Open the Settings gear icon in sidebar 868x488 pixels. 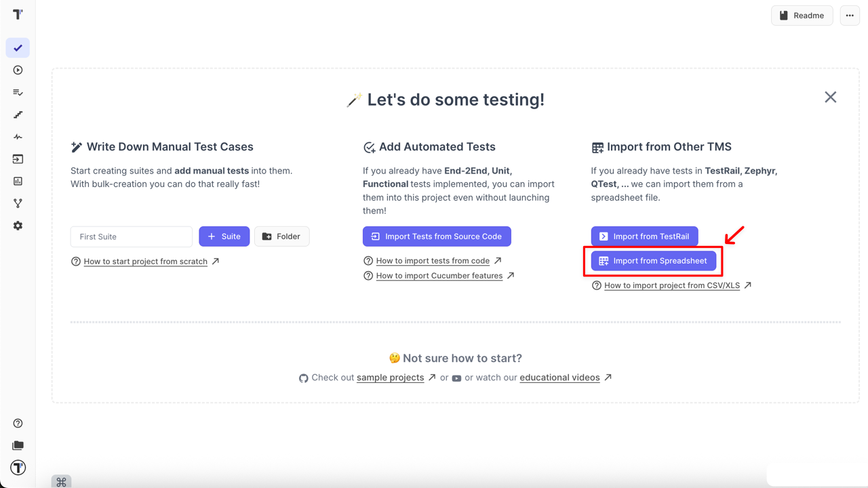[18, 226]
